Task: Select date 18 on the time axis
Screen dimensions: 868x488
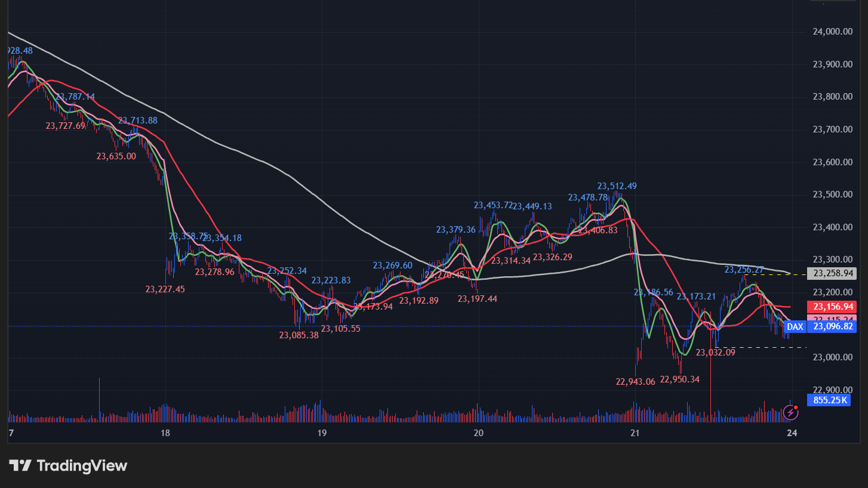Action: point(165,433)
